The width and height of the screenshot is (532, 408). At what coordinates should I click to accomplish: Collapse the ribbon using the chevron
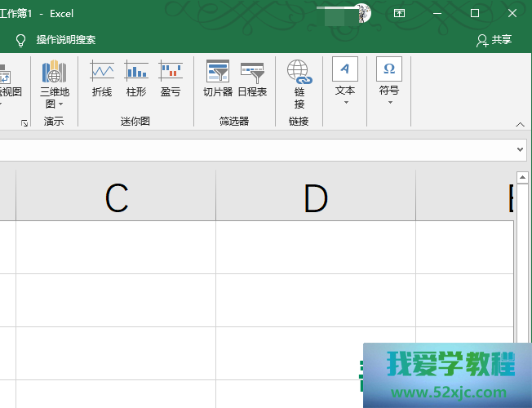pyautogui.click(x=520, y=124)
